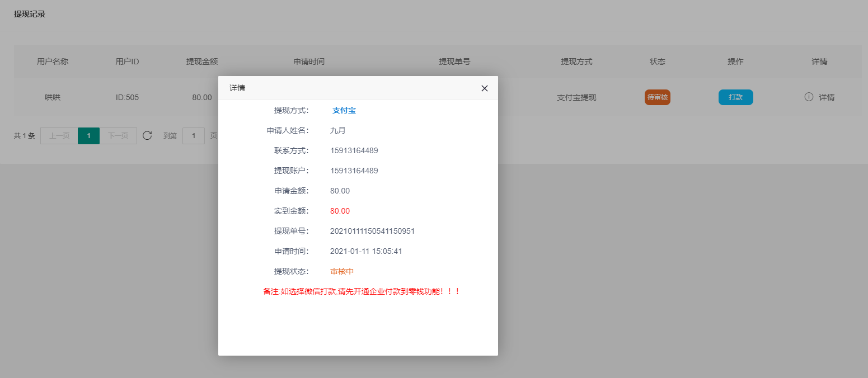Click the 共 1 条 total count text
Viewport: 868px width, 378px height.
(25, 136)
